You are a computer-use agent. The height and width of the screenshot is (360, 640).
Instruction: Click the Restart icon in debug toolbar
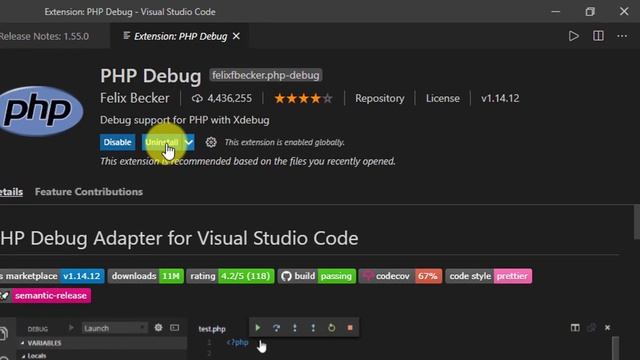331,328
